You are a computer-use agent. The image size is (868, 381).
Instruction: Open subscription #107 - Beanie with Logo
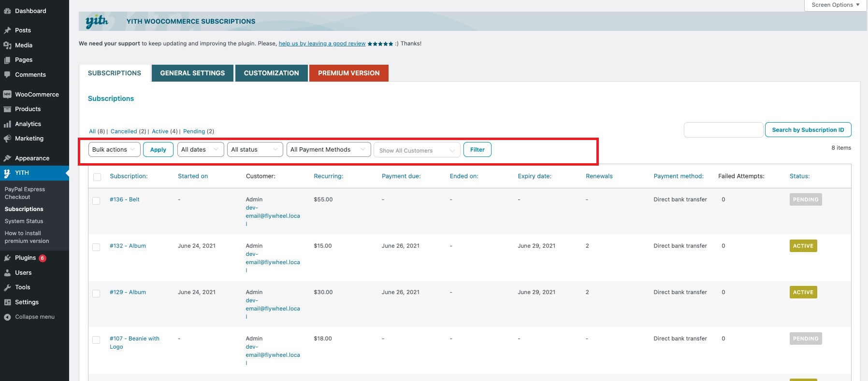coord(134,342)
